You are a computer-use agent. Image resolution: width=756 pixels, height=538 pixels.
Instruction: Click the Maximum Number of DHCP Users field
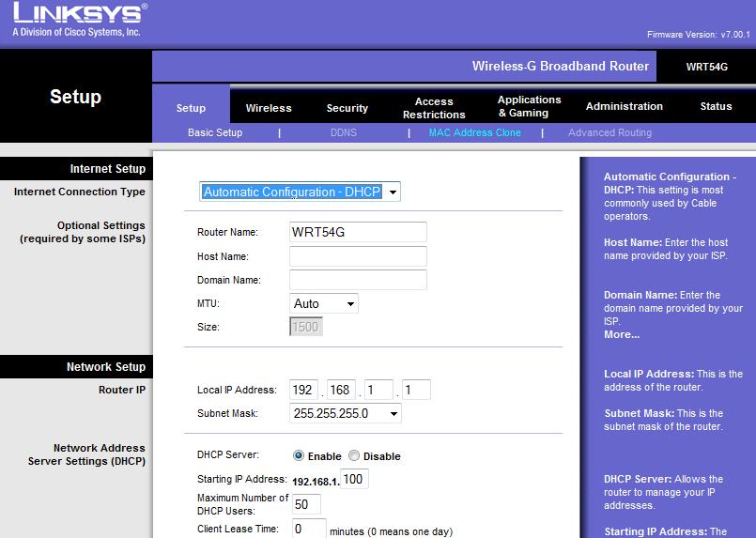coord(306,504)
